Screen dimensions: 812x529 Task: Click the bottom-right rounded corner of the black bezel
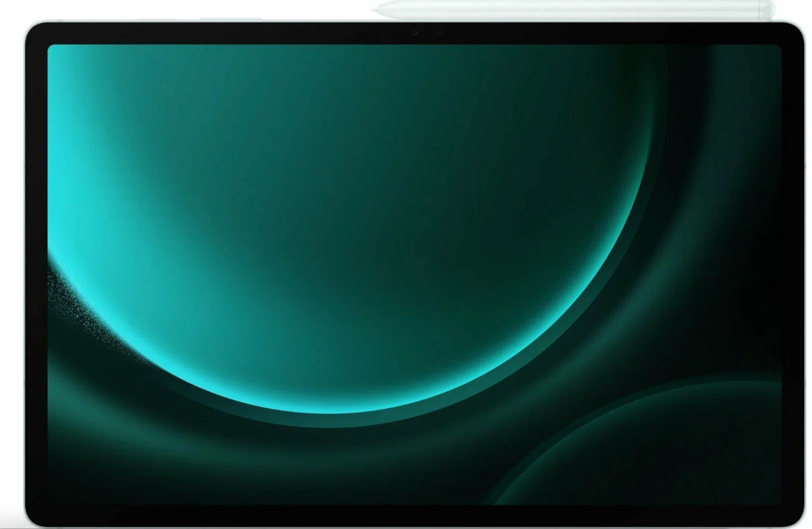point(796,519)
